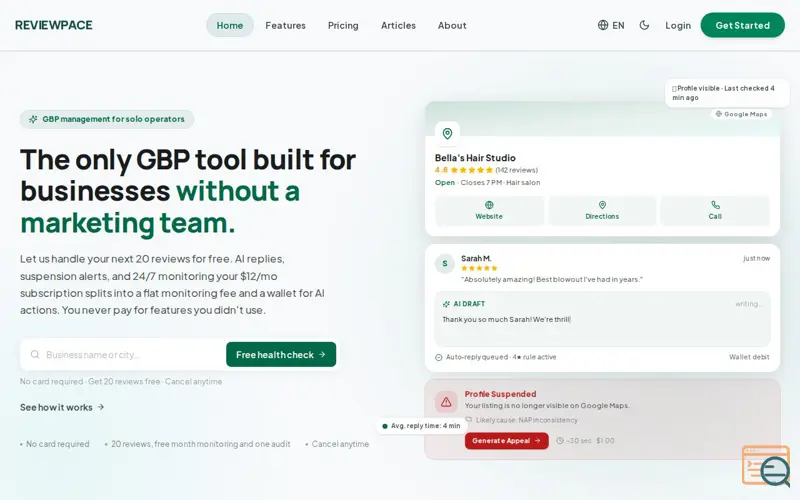
Task: Click the Profile Suspended warning triangle icon
Action: click(446, 402)
